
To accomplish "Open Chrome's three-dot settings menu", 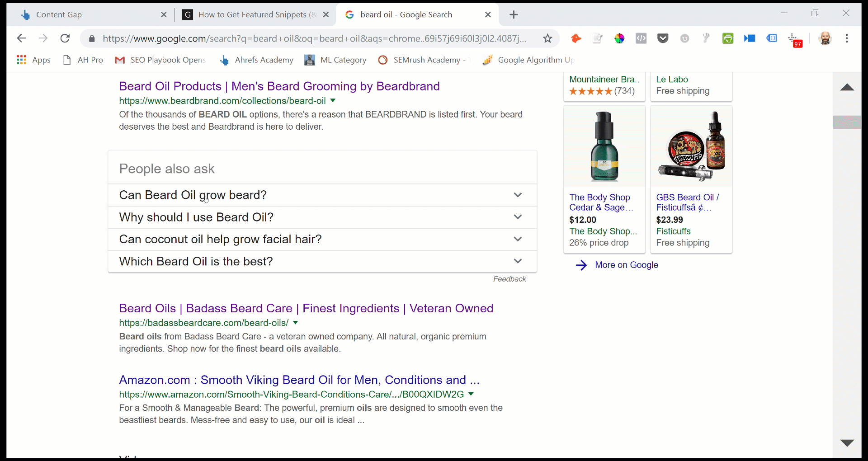I will (x=848, y=38).
